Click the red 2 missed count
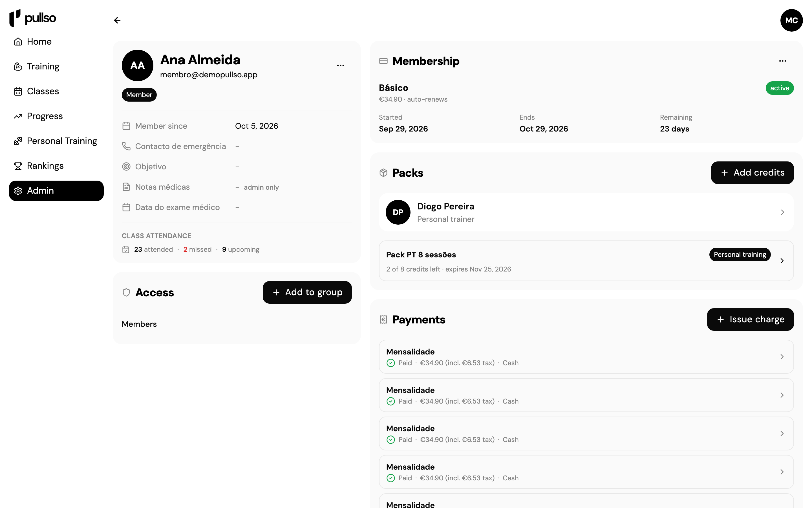The width and height of the screenshot is (812, 508). coord(197,250)
